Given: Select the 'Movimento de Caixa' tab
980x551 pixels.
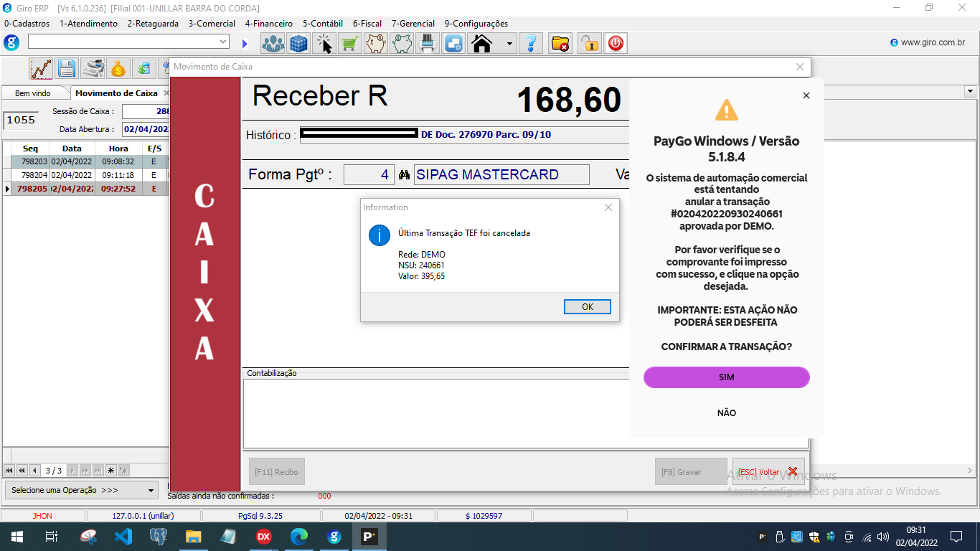Looking at the screenshot, I should (116, 93).
